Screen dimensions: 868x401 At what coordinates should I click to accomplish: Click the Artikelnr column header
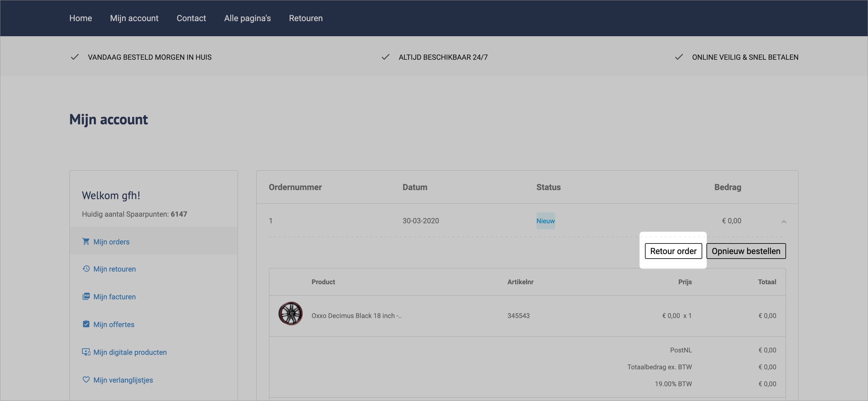(520, 282)
